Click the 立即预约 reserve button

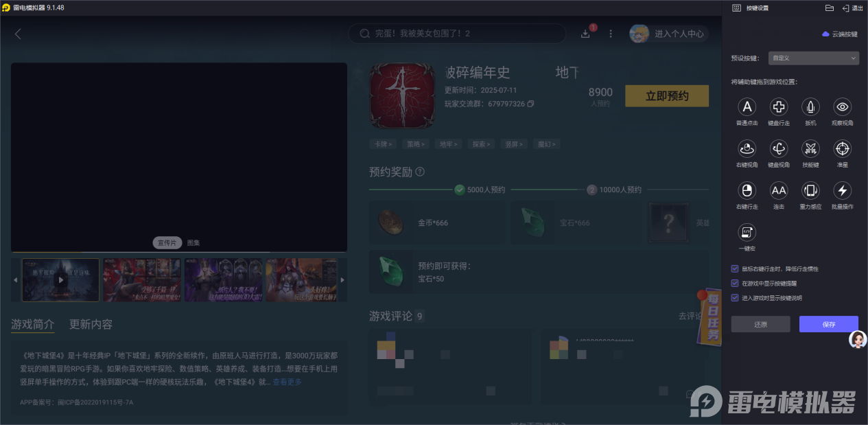pos(666,96)
